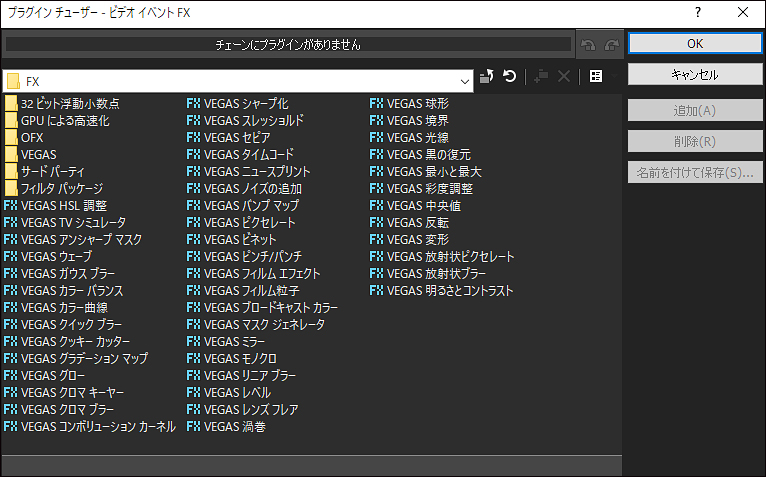Select VEGAS ブロードキャスト カラー plugin
Viewport: 766px width, 477px height.
tap(262, 307)
